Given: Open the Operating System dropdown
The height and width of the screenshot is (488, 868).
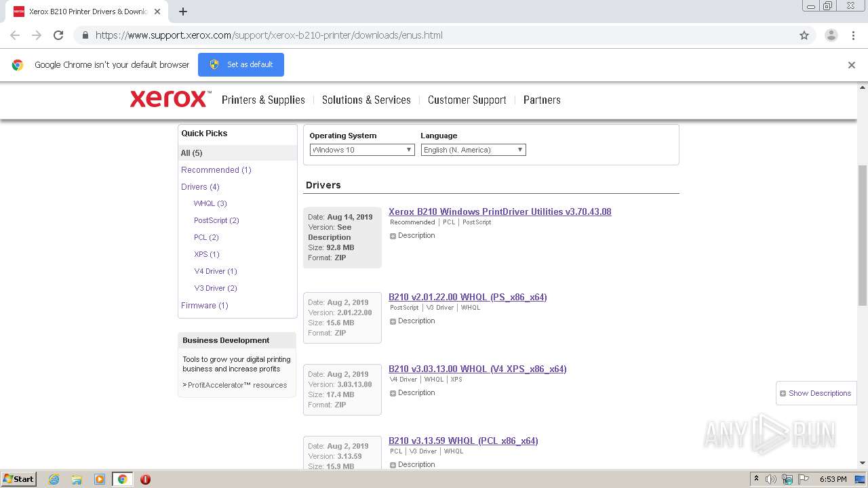Looking at the screenshot, I should click(x=362, y=150).
